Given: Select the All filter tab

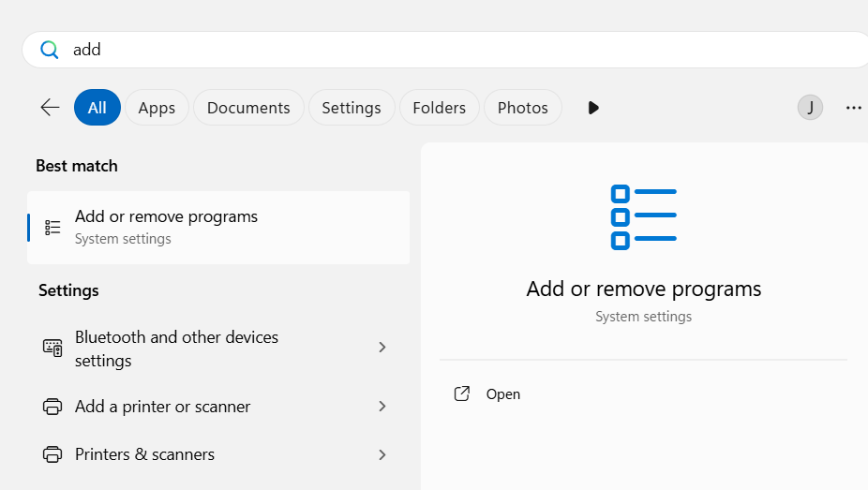Looking at the screenshot, I should (97, 108).
